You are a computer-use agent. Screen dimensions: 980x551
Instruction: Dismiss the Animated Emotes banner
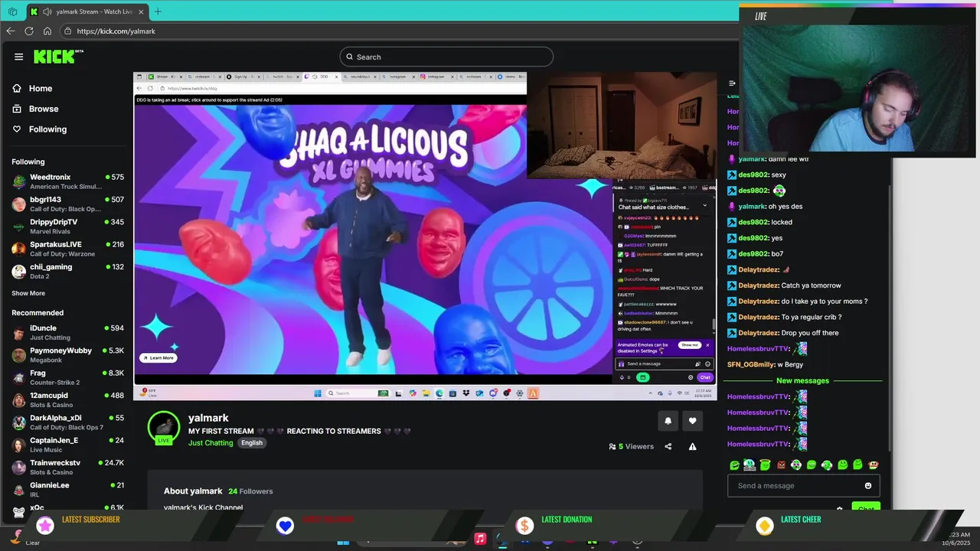(707, 345)
